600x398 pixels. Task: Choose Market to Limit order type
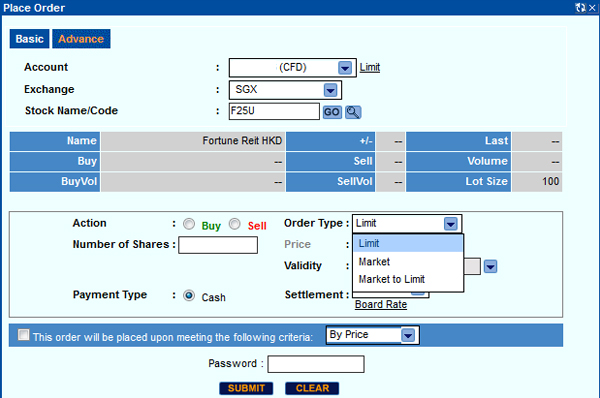408,279
